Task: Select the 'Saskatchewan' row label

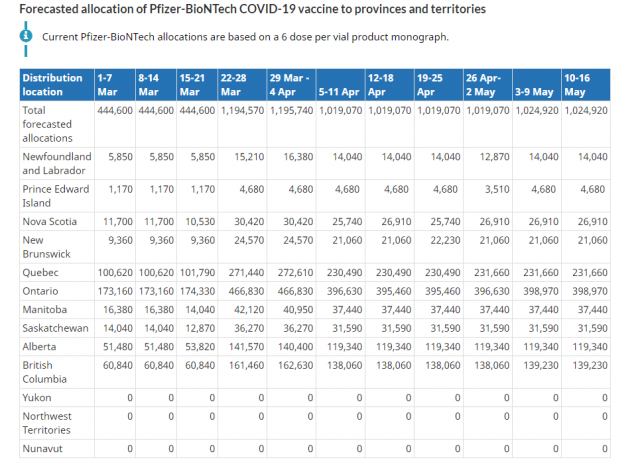Action: 55,328
